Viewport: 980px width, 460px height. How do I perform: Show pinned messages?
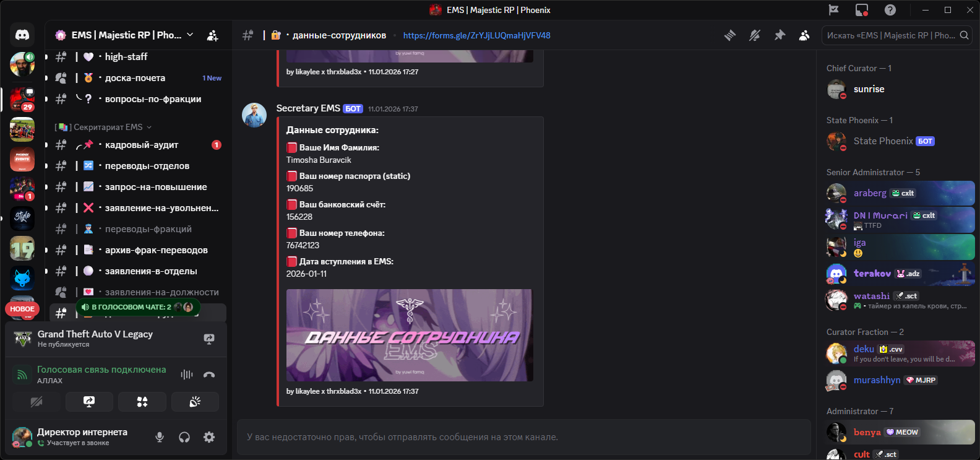tap(780, 35)
